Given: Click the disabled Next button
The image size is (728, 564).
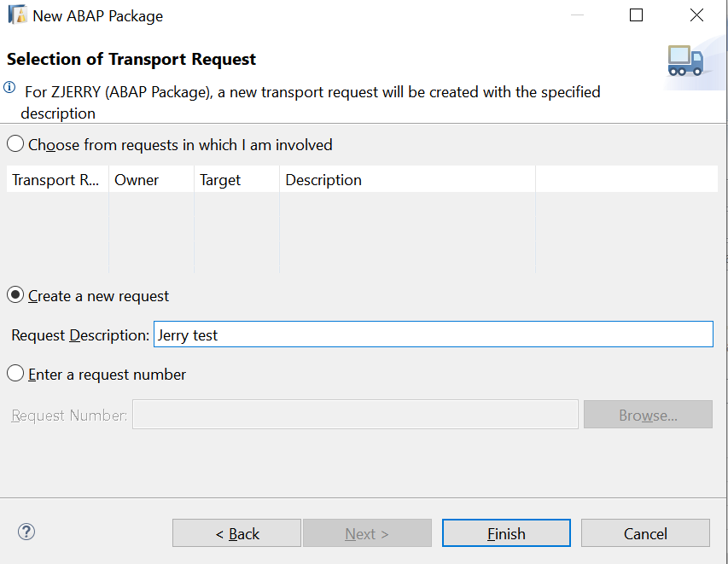Looking at the screenshot, I should [367, 533].
